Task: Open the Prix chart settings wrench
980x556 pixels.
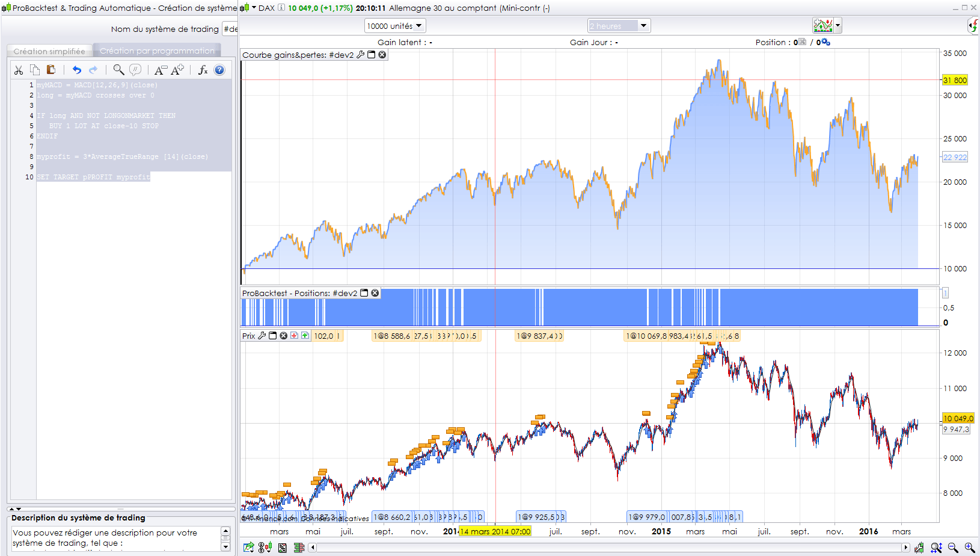Action: click(x=262, y=336)
